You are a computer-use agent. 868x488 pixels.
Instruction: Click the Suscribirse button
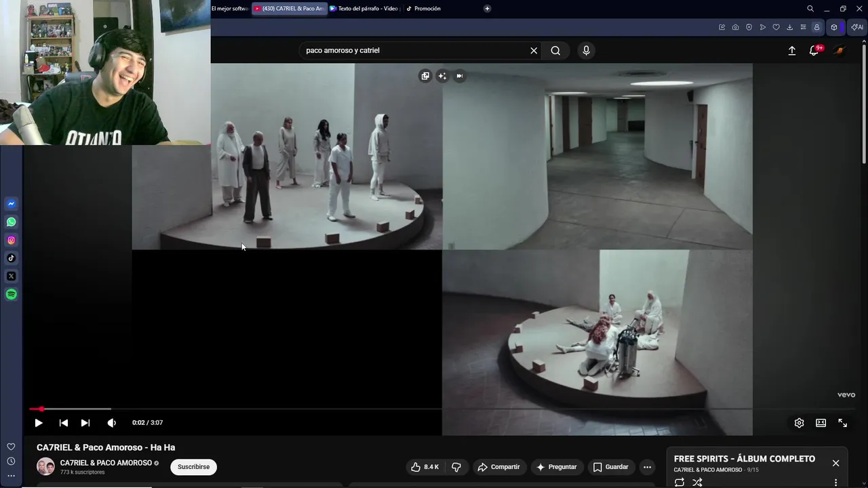click(x=193, y=467)
